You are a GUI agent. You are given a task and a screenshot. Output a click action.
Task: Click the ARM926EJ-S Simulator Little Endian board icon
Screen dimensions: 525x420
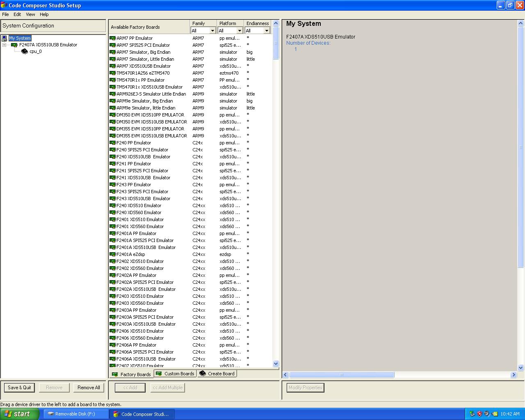(113, 94)
